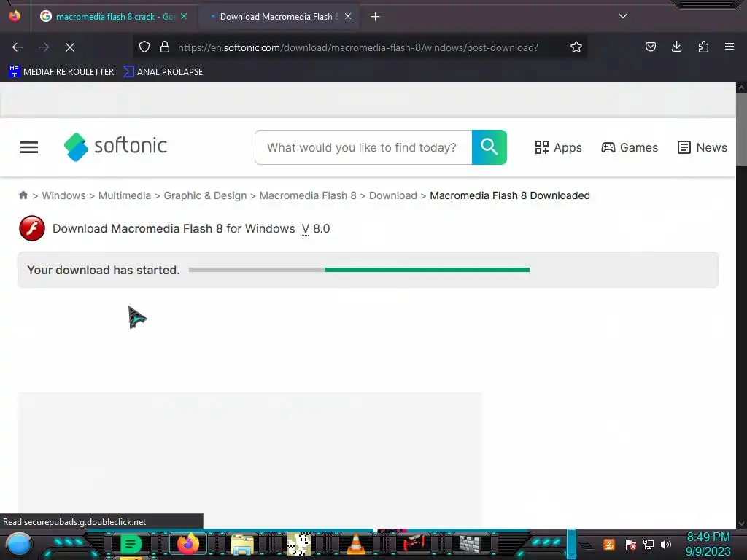Bookmark this page with the star

click(x=576, y=47)
